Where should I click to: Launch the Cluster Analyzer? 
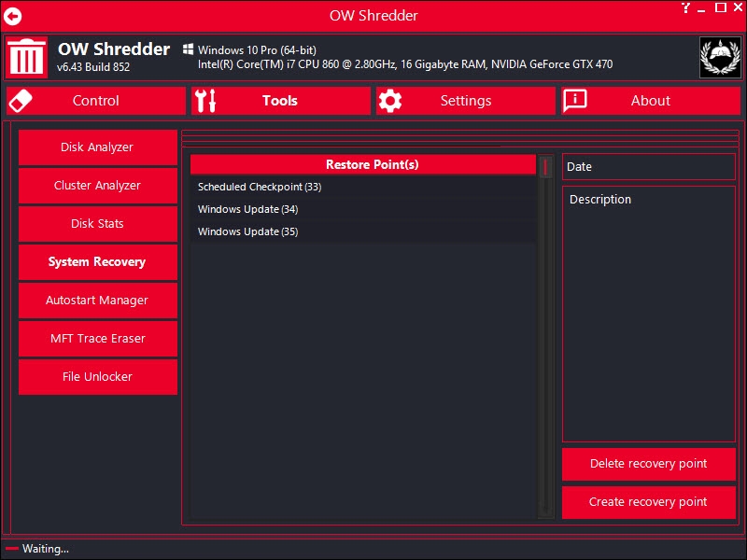pyautogui.click(x=98, y=186)
